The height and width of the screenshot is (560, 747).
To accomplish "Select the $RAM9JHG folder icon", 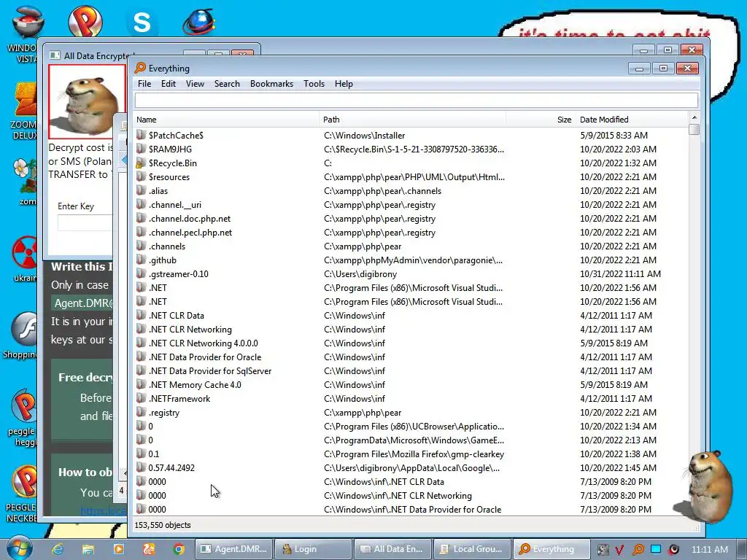I will [141, 149].
